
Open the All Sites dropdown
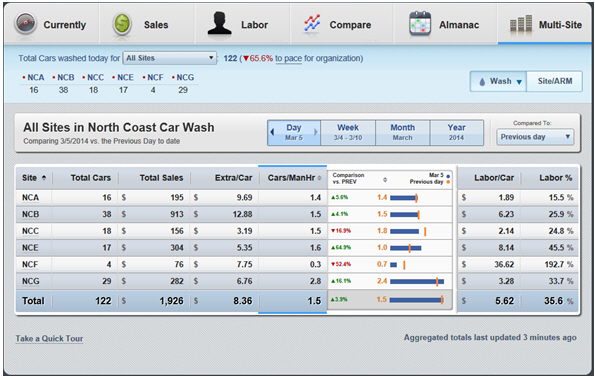click(x=169, y=58)
